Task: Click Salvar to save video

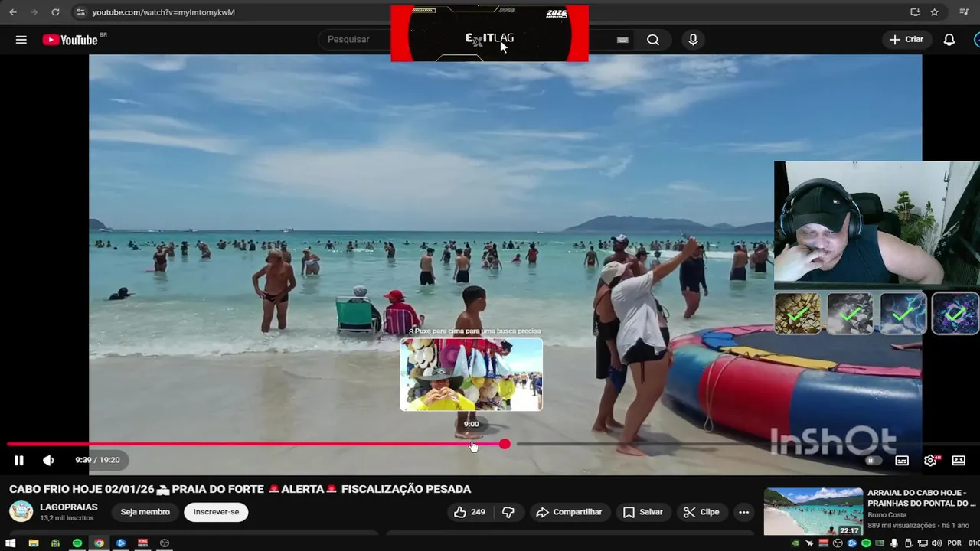Action: [642, 512]
